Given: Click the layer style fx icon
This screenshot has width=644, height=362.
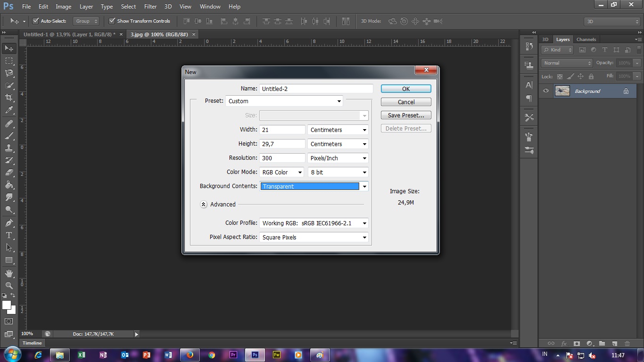Looking at the screenshot, I should [x=564, y=344].
